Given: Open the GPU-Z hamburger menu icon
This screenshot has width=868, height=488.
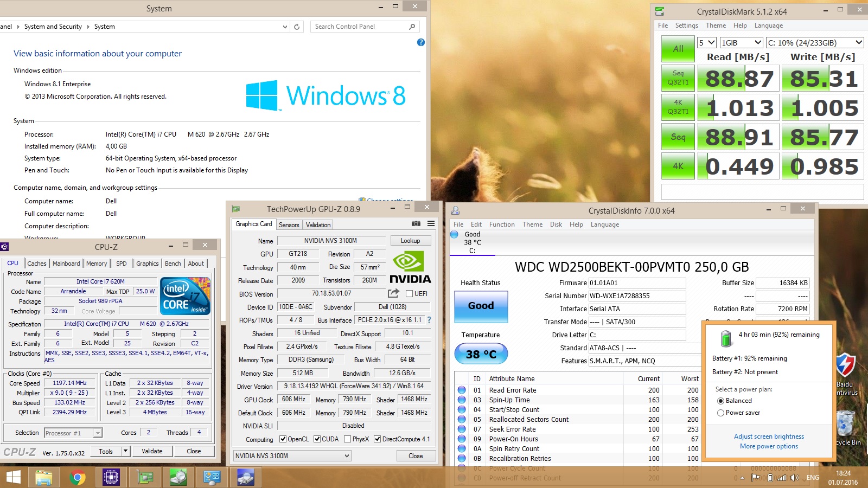Looking at the screenshot, I should coord(431,223).
